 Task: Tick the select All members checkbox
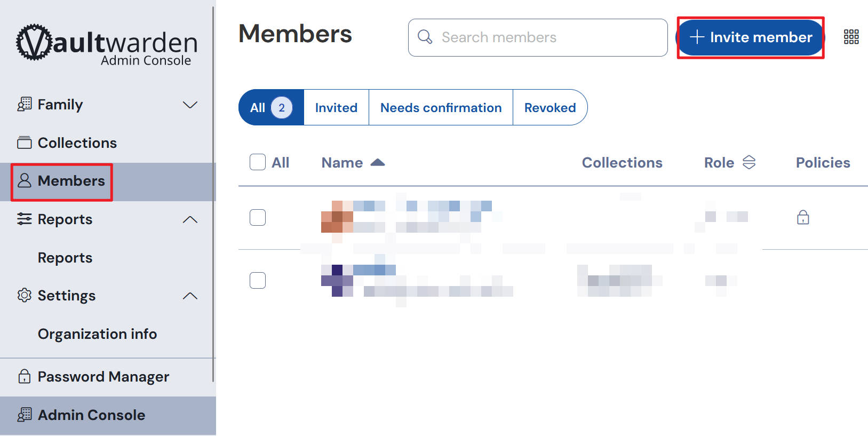coord(258,162)
